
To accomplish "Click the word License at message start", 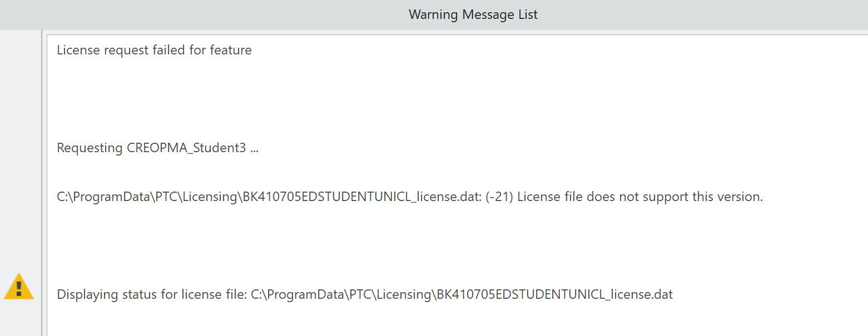I will click(76, 51).
